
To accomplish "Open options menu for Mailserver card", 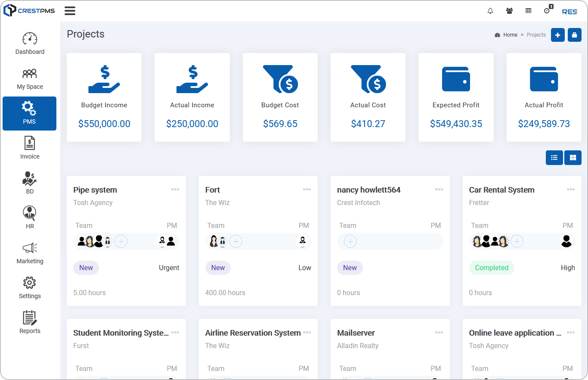I will (439, 333).
